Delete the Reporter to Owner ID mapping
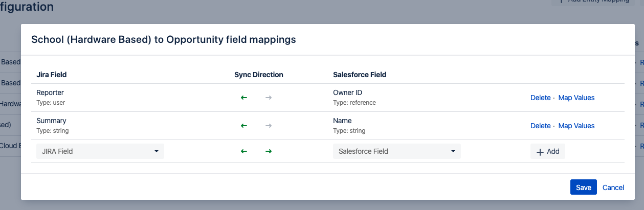Image resolution: width=644 pixels, height=210 pixels. (x=540, y=98)
